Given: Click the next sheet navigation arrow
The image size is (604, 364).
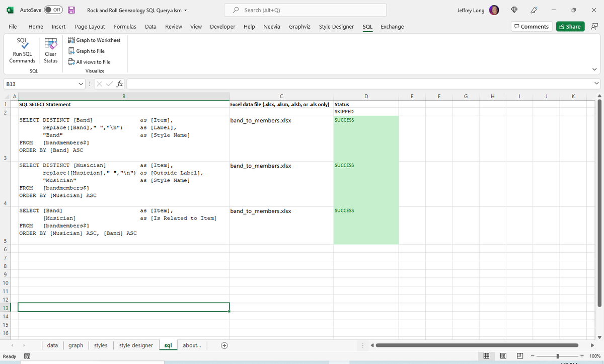Looking at the screenshot, I should tap(24, 345).
